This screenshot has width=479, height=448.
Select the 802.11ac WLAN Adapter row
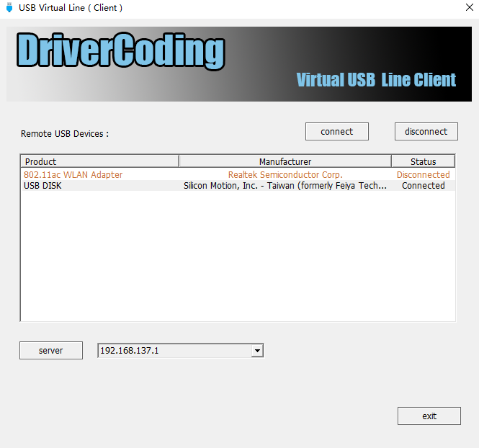coord(238,175)
